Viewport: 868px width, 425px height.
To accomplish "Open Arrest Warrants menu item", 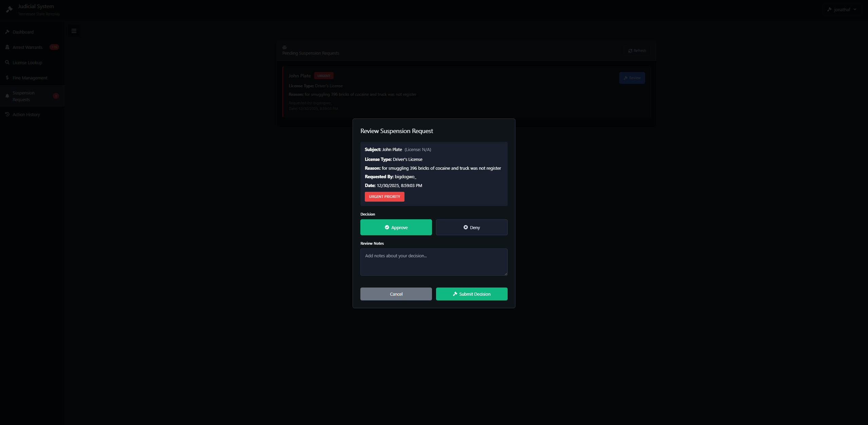I will (27, 47).
